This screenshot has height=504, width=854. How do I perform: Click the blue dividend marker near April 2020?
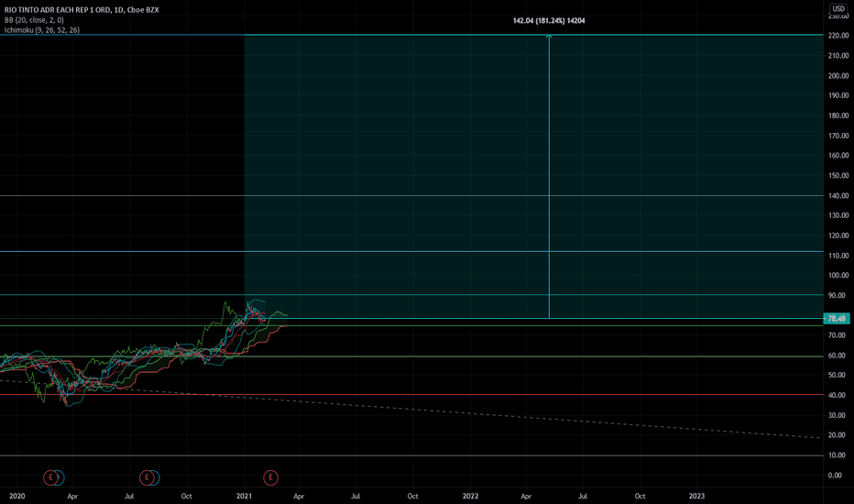60,477
